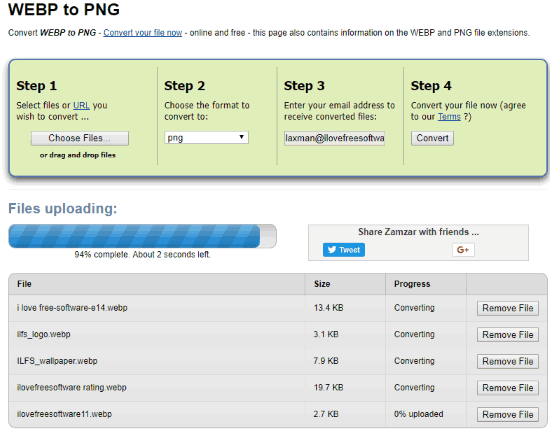The height and width of the screenshot is (429, 550).
Task: Click the Tweet button
Action: coord(344,250)
